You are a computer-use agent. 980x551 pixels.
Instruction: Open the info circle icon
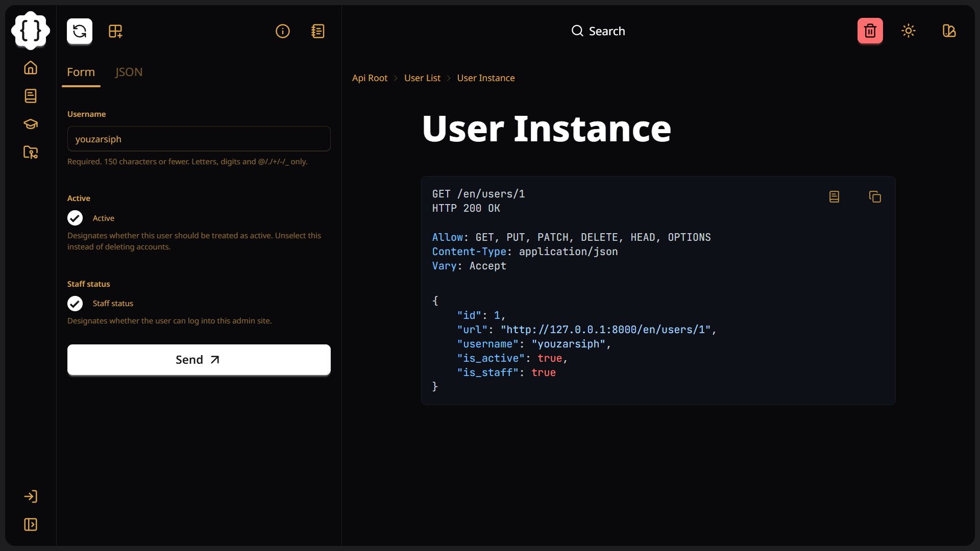coord(283,31)
